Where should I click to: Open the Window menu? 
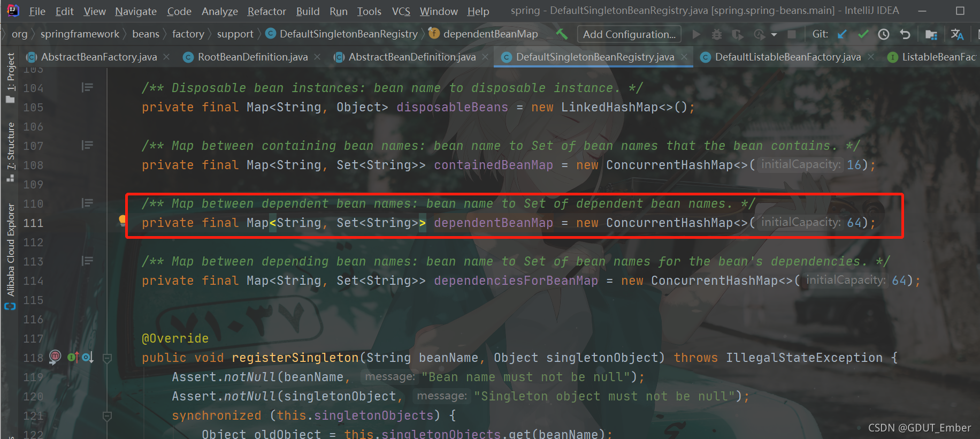click(439, 11)
